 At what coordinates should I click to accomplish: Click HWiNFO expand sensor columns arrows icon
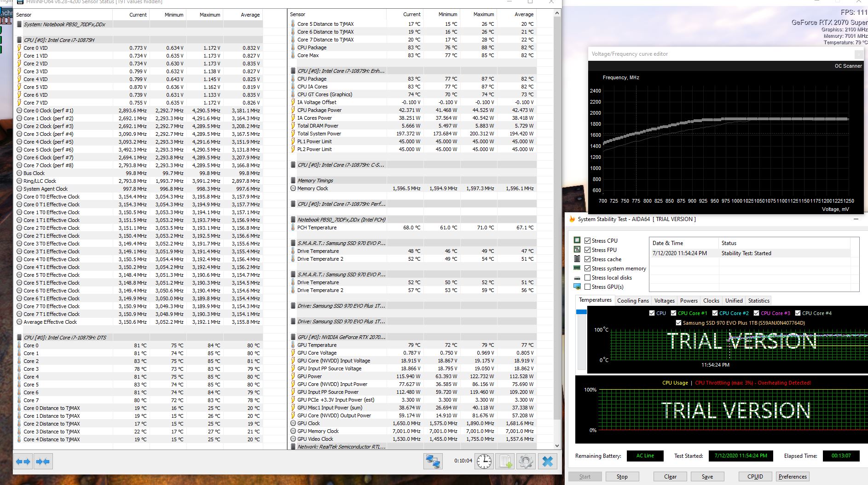click(x=23, y=461)
